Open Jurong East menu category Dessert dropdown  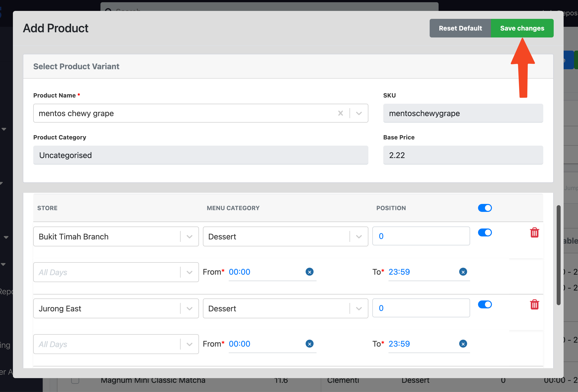[359, 308]
